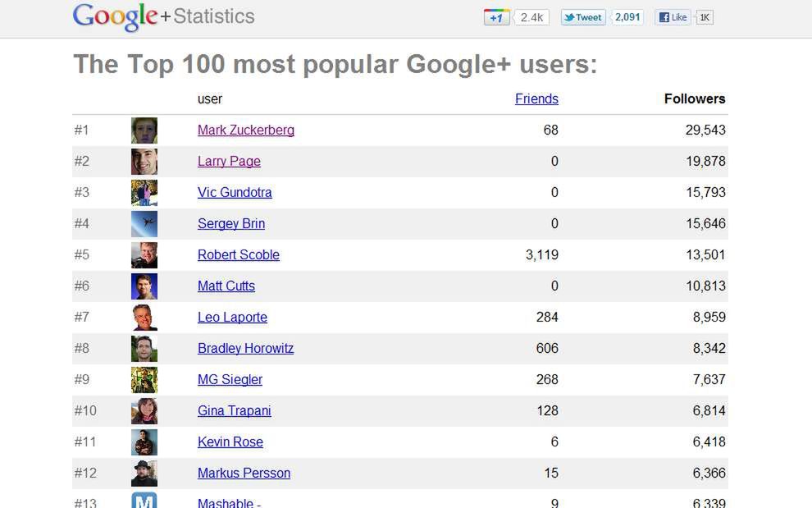Open Markus Persson's profile link
This screenshot has width=812, height=508.
244,473
